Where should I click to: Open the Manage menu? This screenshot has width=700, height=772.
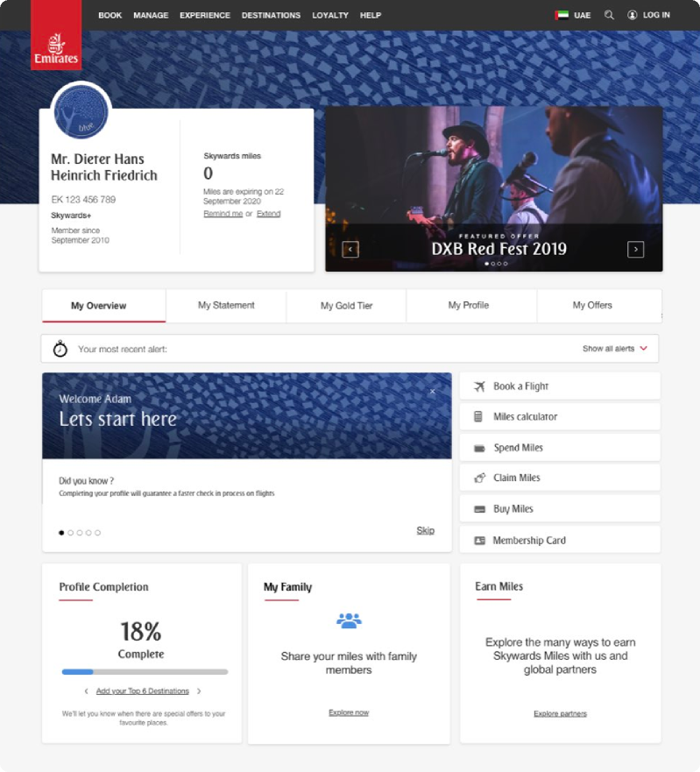151,15
